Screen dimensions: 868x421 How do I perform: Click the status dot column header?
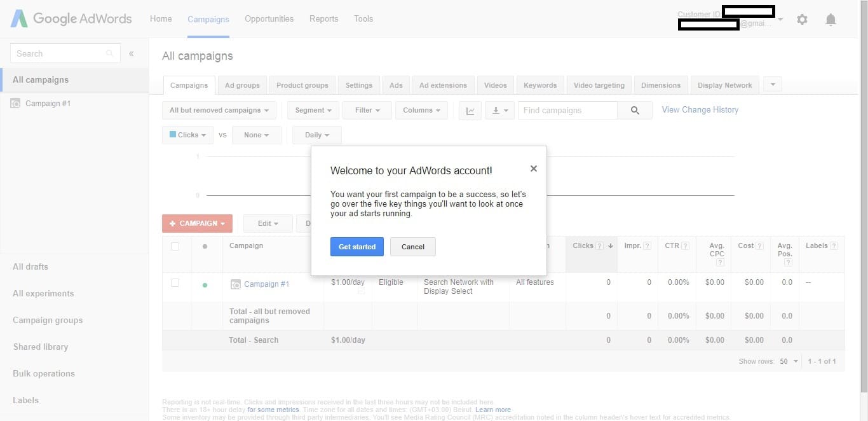coord(205,247)
